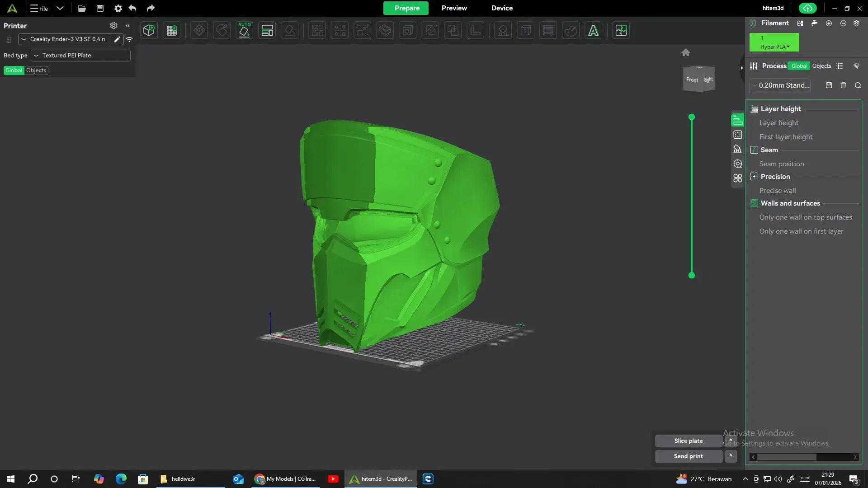
Task: Open the 0.20mm Standard process dropdown
Action: [780, 85]
